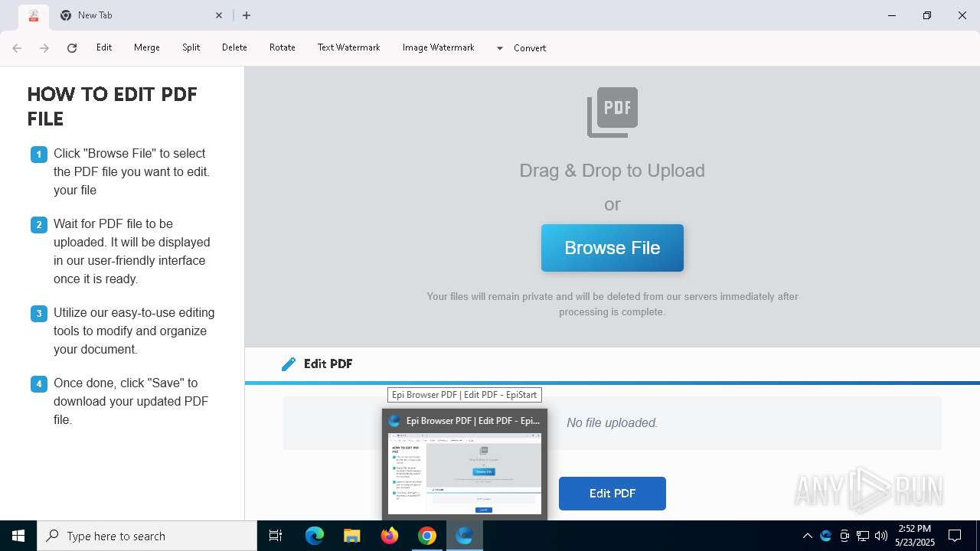Image resolution: width=980 pixels, height=551 pixels.
Task: Click the blue Edit PDF button
Action: [612, 494]
